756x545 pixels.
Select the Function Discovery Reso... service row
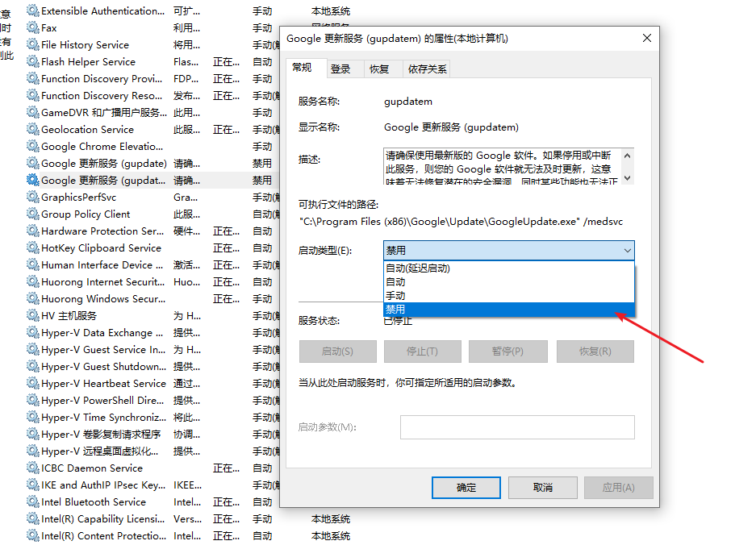click(x=152, y=95)
